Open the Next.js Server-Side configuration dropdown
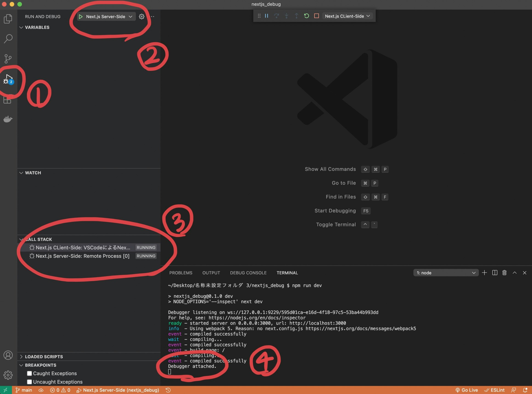The width and height of the screenshot is (532, 394). tap(109, 17)
